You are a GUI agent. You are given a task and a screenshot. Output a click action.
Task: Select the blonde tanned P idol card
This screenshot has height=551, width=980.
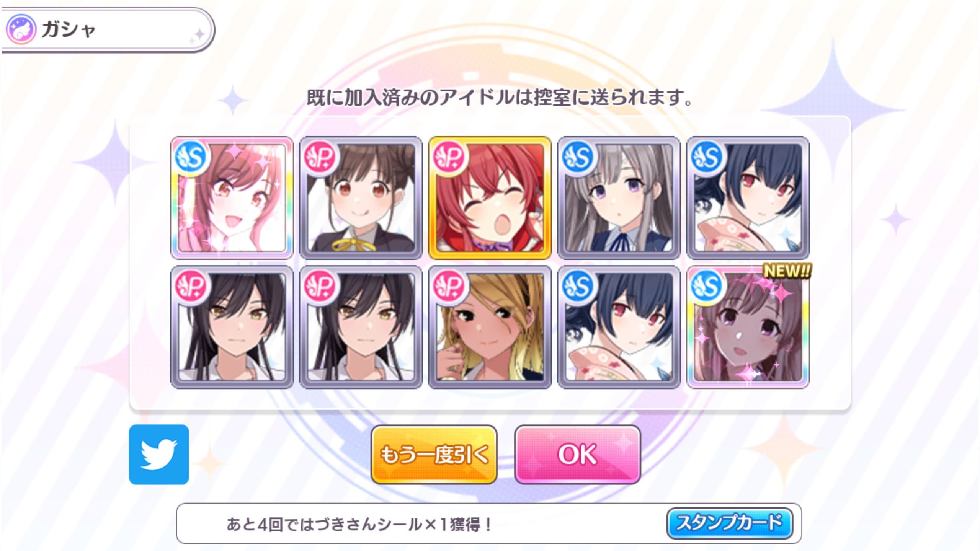click(x=490, y=327)
